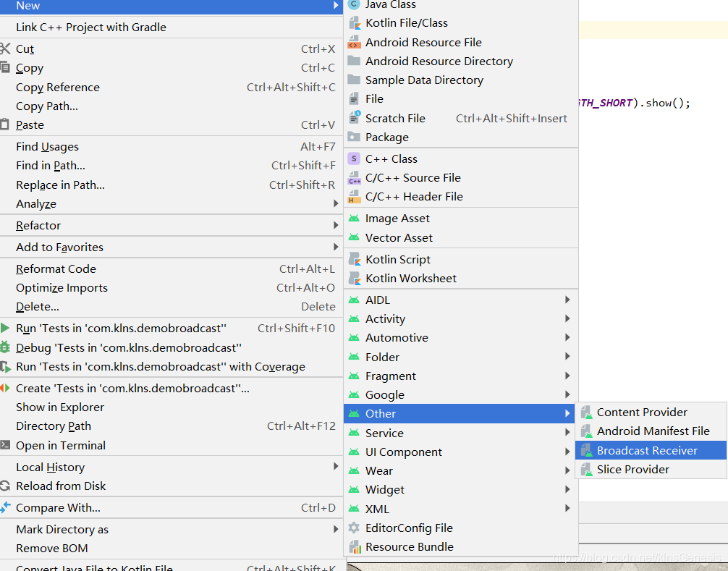Expand the Activity submenu arrow
This screenshot has width=728, height=571.
pos(567,318)
